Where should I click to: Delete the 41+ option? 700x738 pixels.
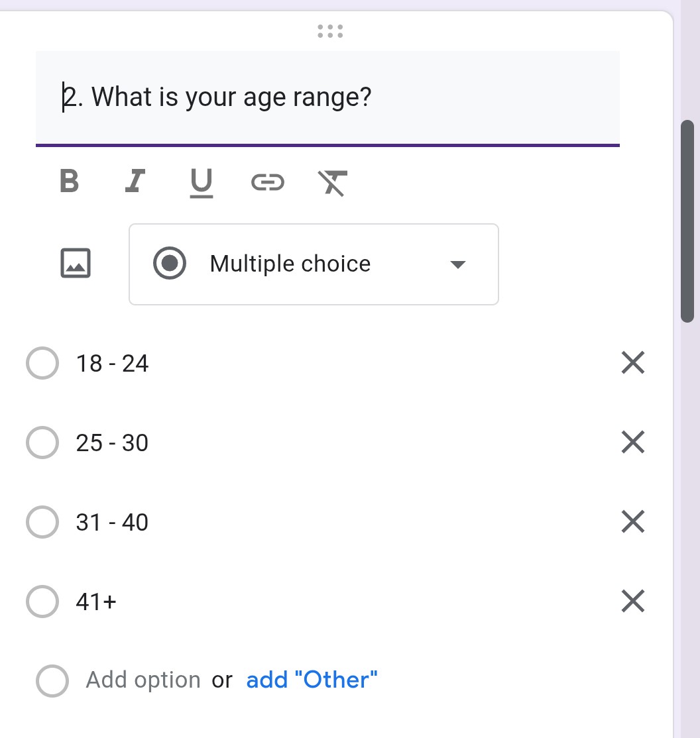coord(632,601)
